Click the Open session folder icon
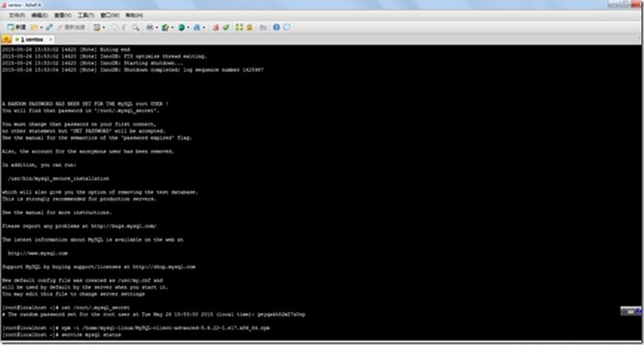This screenshot has width=644, height=345. click(x=34, y=27)
